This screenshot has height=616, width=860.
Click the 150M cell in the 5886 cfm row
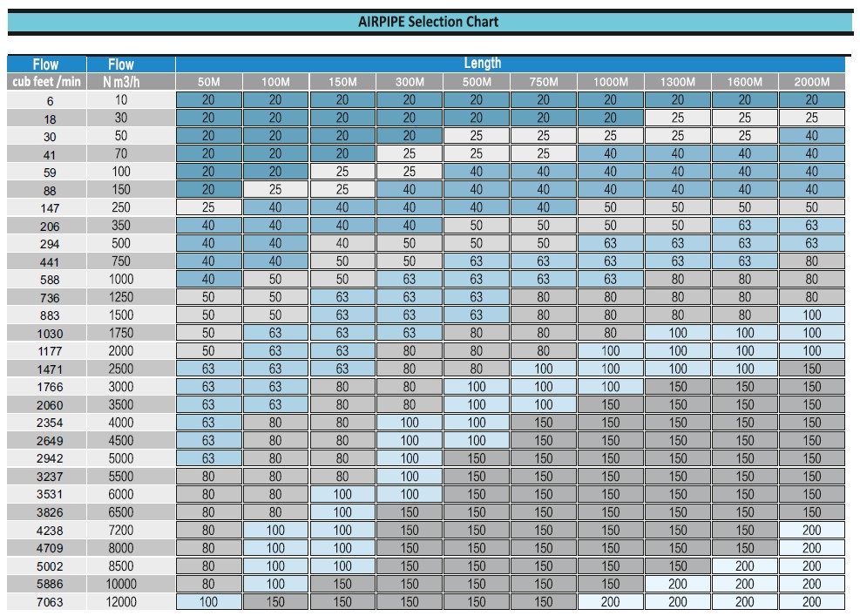(x=342, y=584)
